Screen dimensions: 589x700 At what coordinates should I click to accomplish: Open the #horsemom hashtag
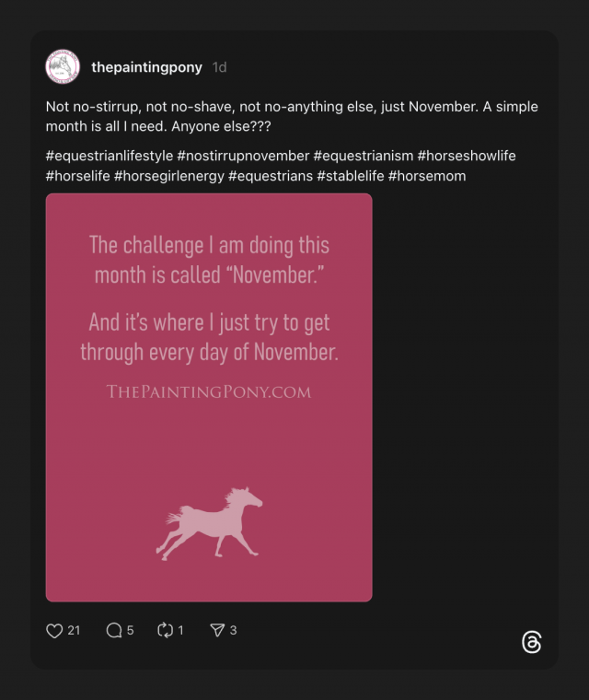coord(427,175)
